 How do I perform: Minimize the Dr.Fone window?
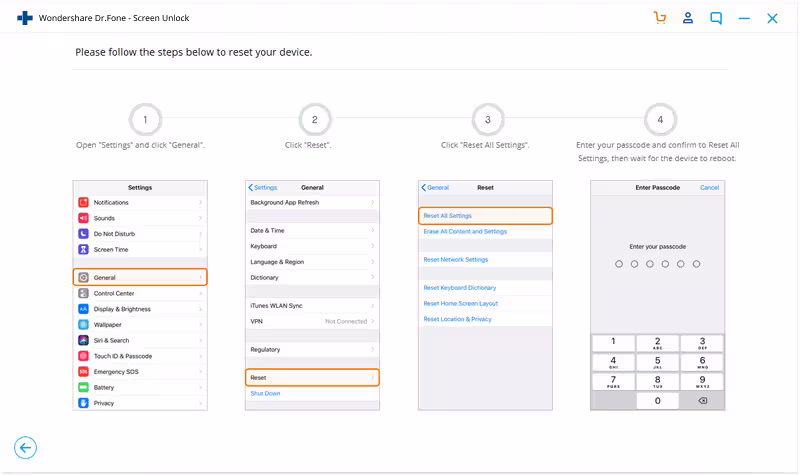coord(744,18)
